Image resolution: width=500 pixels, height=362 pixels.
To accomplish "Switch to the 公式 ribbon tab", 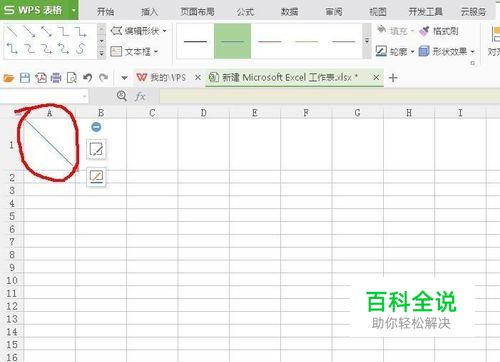I will [x=245, y=12].
